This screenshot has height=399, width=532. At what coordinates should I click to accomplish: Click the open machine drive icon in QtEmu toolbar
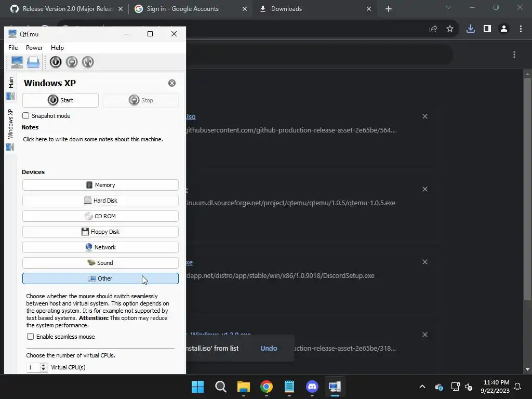(33, 62)
